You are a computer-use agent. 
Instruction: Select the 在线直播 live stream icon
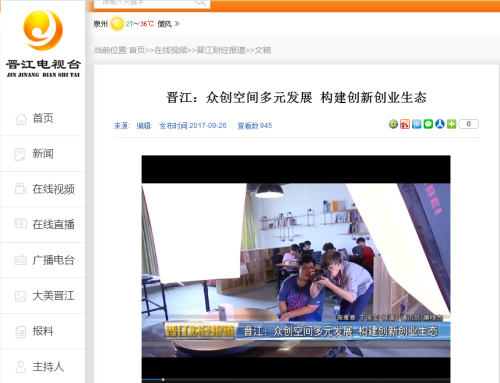click(20, 224)
